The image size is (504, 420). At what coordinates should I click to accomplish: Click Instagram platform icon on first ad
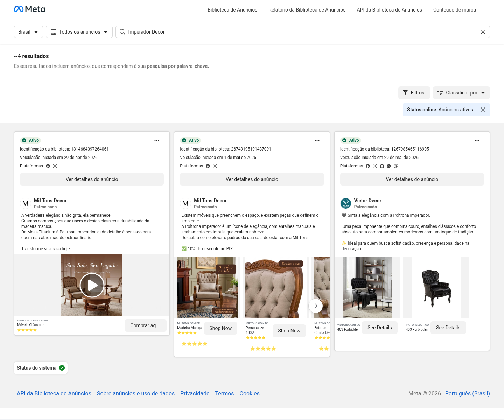[55, 166]
